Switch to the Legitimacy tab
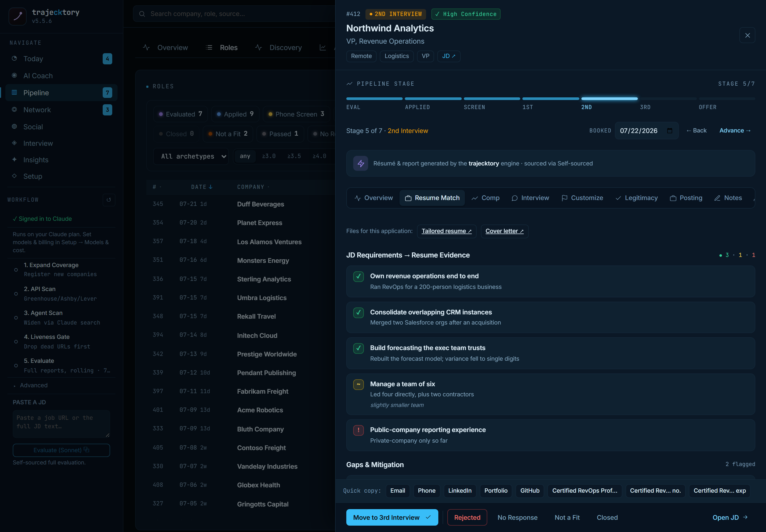 tap(636, 198)
